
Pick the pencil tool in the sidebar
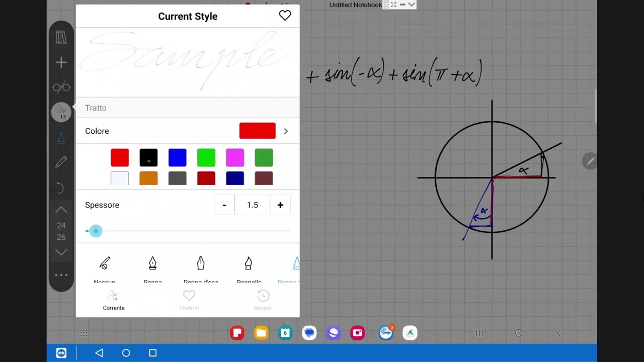(61, 162)
